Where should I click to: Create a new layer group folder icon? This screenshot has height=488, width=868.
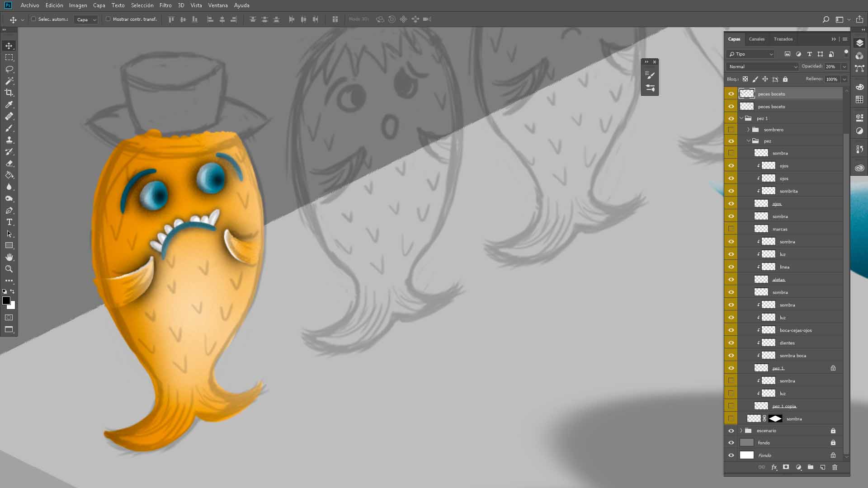811,467
